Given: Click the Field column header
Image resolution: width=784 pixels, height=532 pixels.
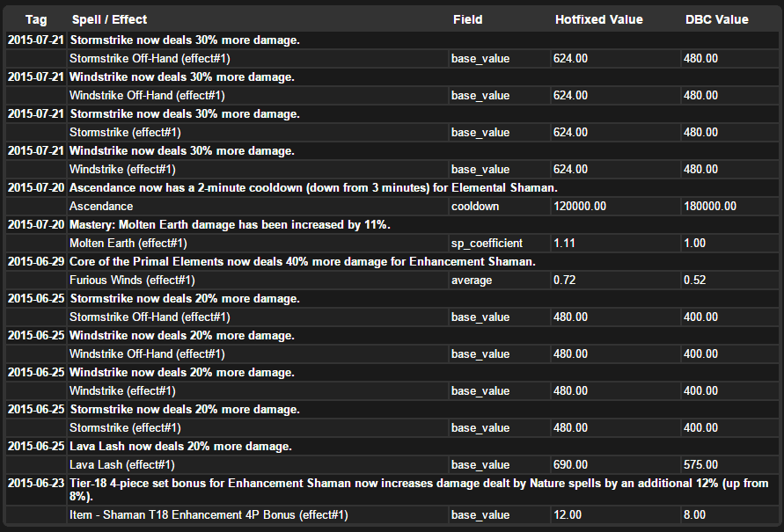Looking at the screenshot, I should coord(467,20).
